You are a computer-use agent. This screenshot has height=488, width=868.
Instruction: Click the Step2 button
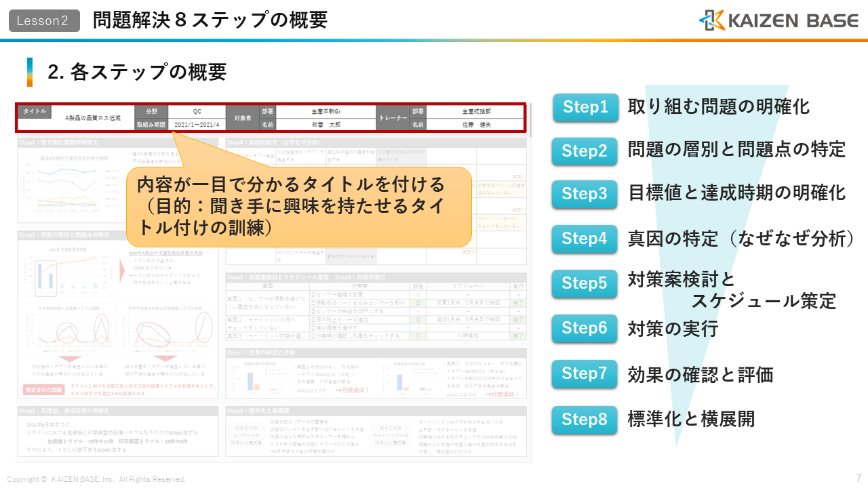585,151
